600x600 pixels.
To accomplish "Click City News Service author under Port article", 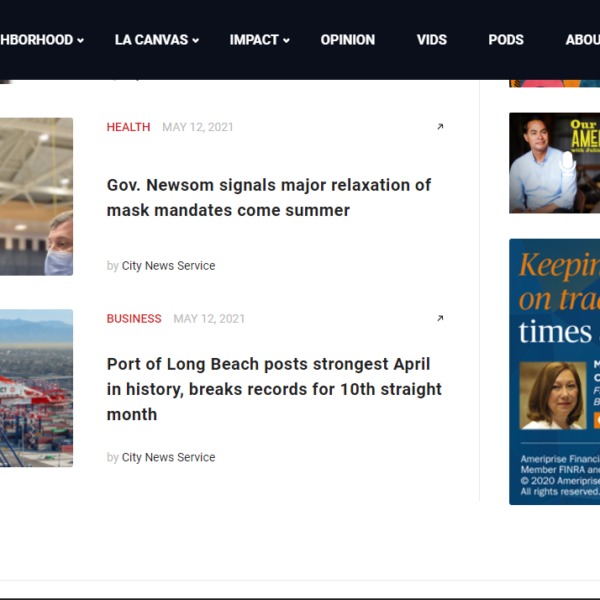I will coord(168,458).
